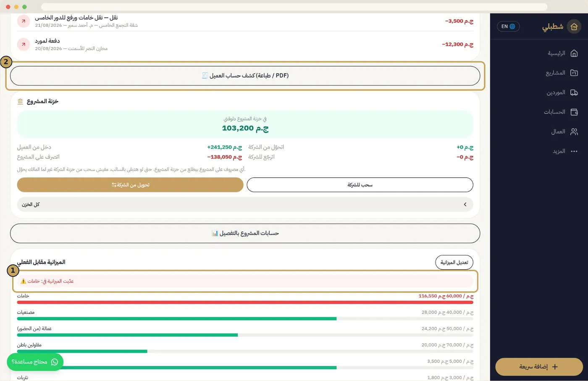Open حسابات المشروع بالتفصيل report
This screenshot has width=588, height=381.
tap(245, 233)
